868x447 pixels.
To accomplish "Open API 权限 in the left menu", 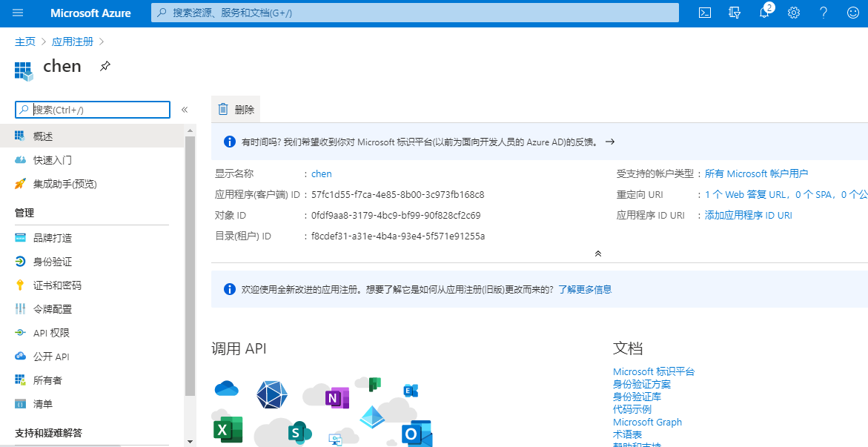I will (x=92, y=334).
